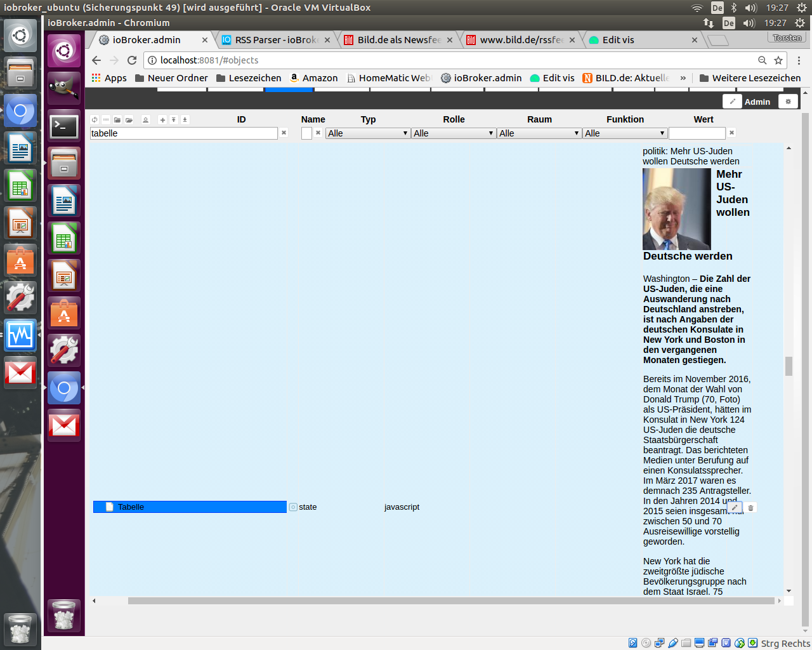The image size is (812, 650).
Task: Open the Trash in inner launcher
Action: pos(64,615)
